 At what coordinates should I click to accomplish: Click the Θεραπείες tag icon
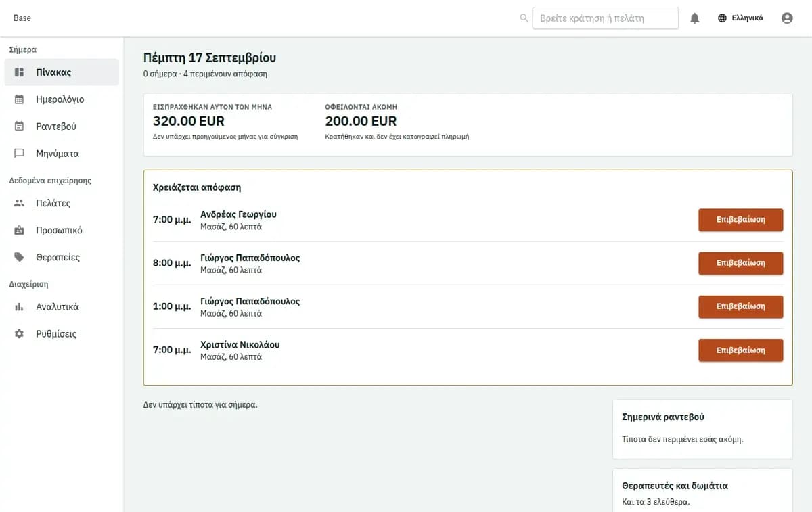coord(20,257)
